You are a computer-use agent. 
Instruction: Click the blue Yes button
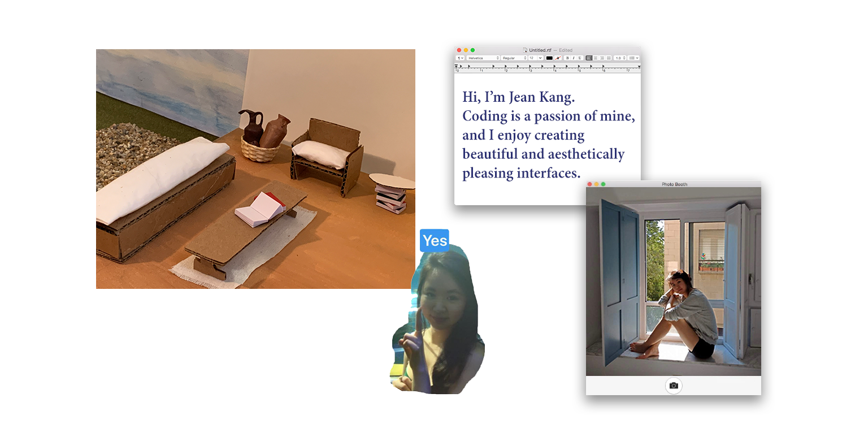click(x=435, y=240)
